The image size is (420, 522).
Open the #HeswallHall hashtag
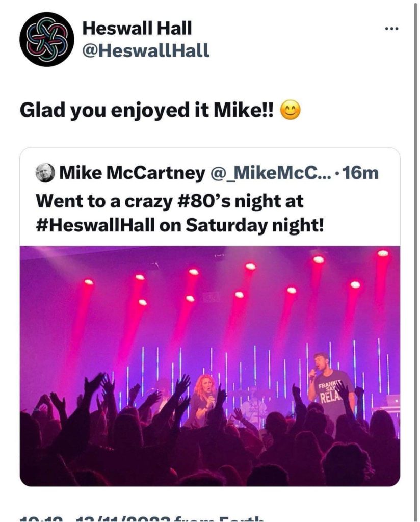coord(95,226)
